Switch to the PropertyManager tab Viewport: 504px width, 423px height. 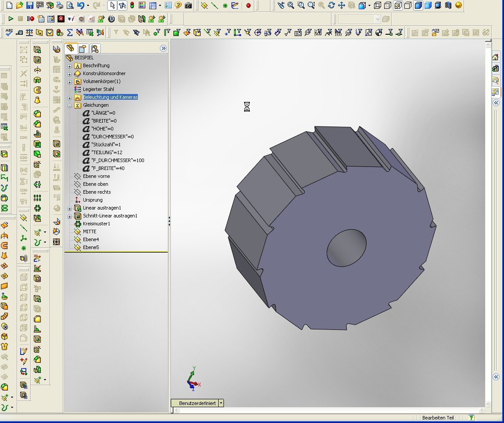pos(82,48)
